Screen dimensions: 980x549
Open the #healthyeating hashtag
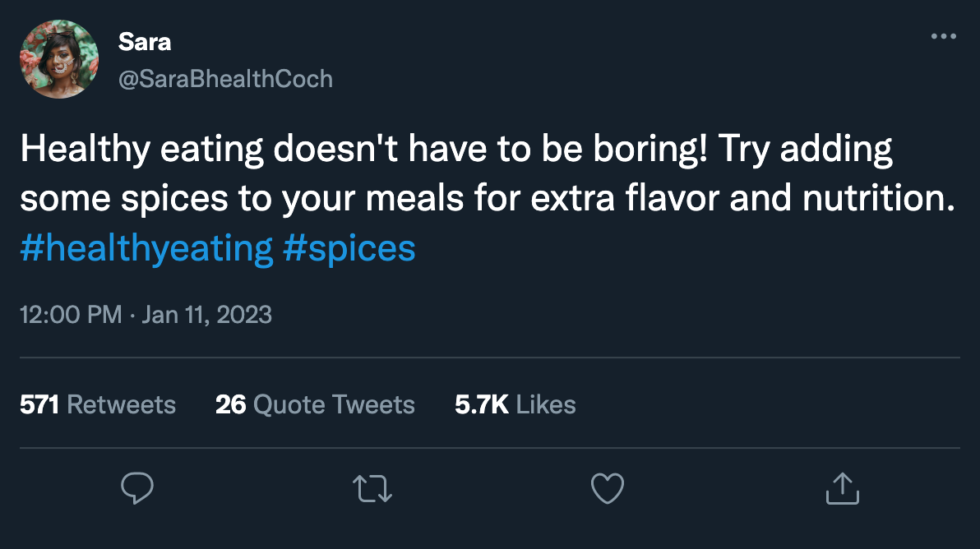146,248
